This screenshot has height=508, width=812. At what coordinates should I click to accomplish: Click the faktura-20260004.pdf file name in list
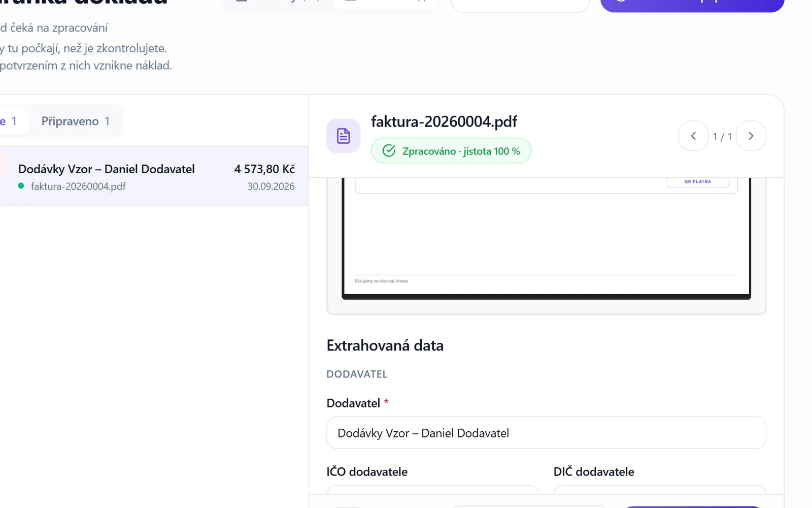78,186
